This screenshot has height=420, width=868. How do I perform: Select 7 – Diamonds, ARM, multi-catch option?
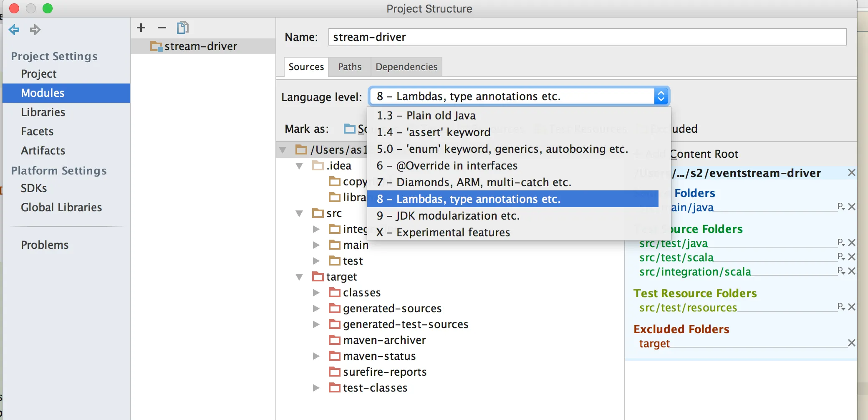tap(474, 182)
